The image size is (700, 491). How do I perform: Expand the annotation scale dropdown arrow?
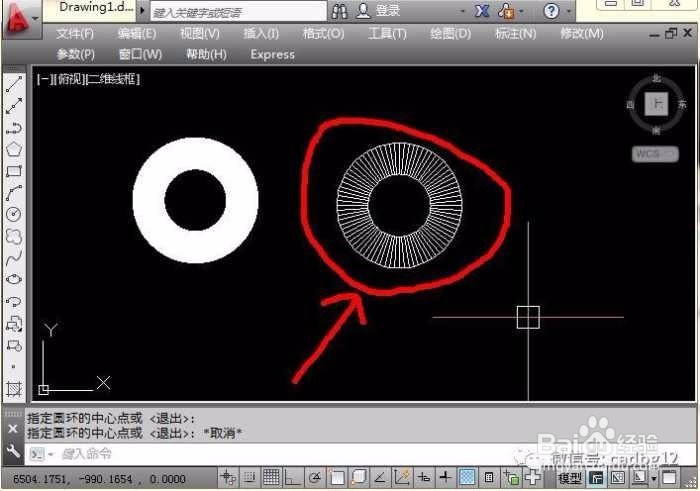tap(654, 479)
